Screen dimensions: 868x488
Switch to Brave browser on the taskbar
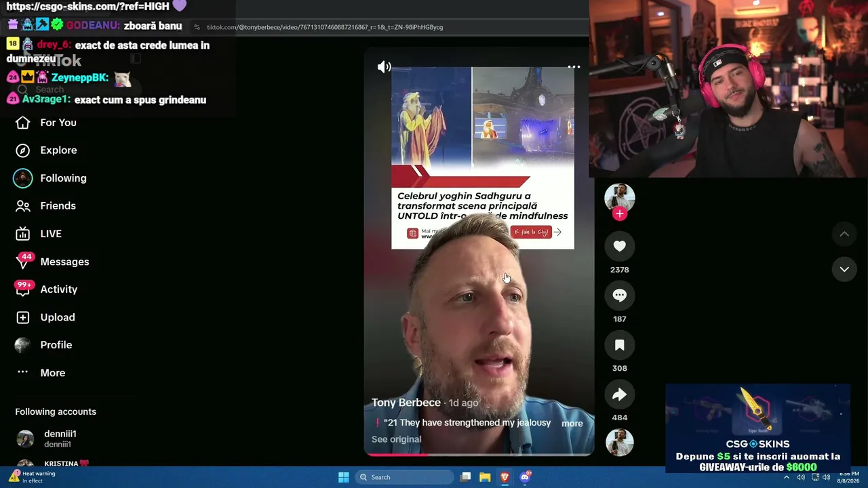click(505, 477)
